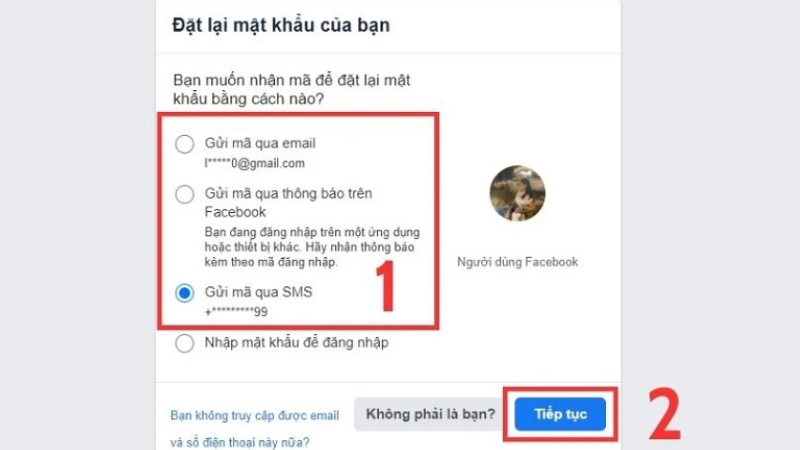Screen dimensions: 800x450
Task: Click the "Không phải là bạn?" button
Action: point(430,414)
